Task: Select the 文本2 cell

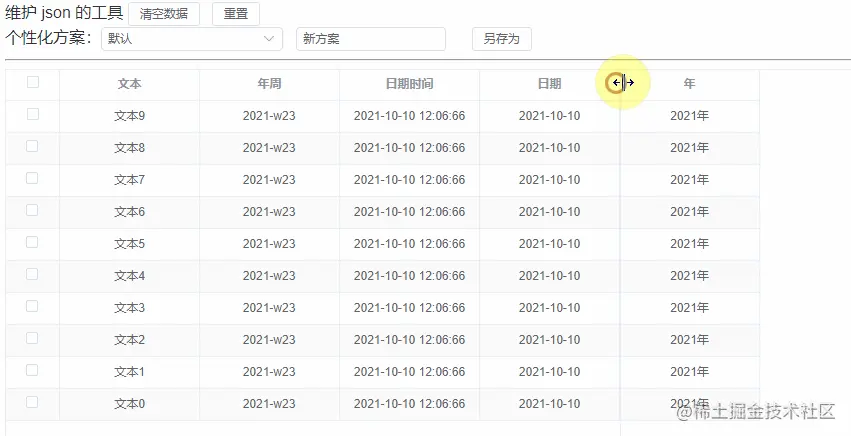Action: [129, 340]
